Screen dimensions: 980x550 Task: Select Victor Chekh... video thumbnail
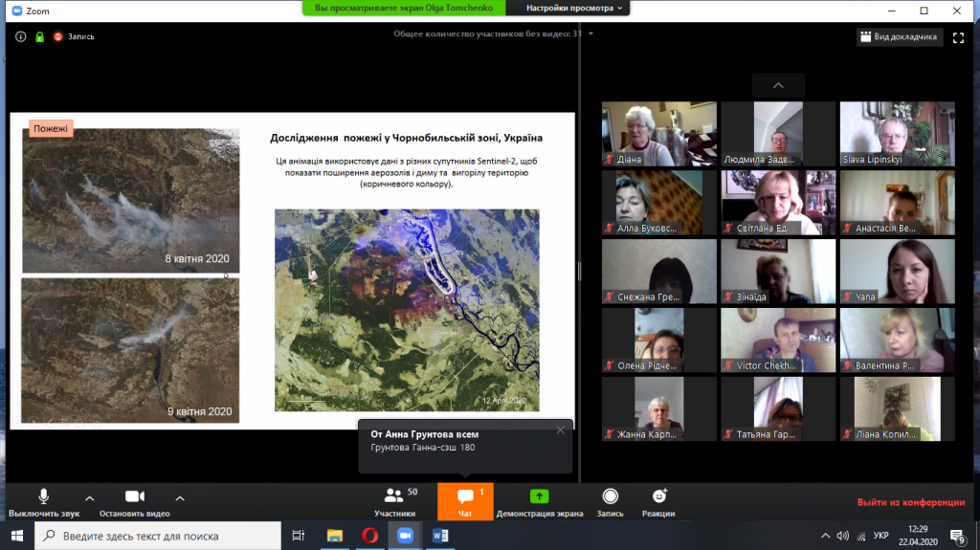(x=778, y=340)
